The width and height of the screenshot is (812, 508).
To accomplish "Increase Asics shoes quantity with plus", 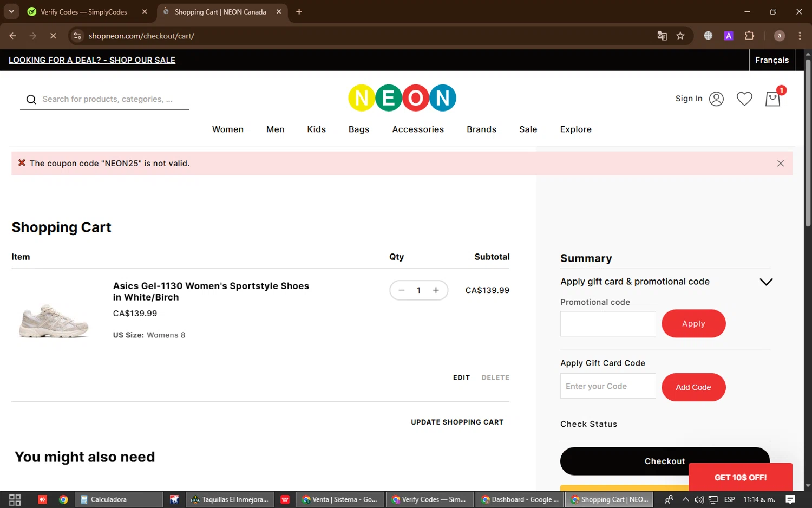I will click(x=436, y=290).
